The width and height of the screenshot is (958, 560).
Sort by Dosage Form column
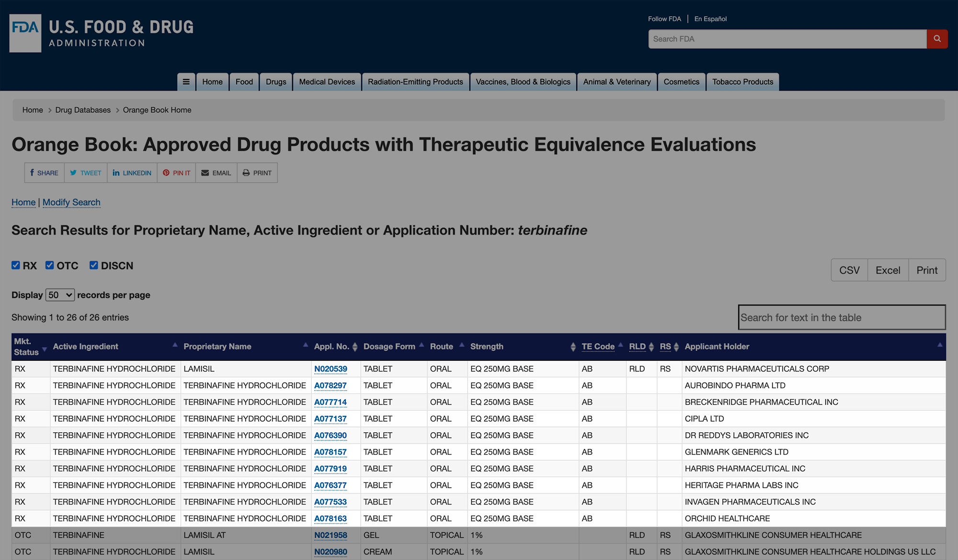tap(422, 345)
